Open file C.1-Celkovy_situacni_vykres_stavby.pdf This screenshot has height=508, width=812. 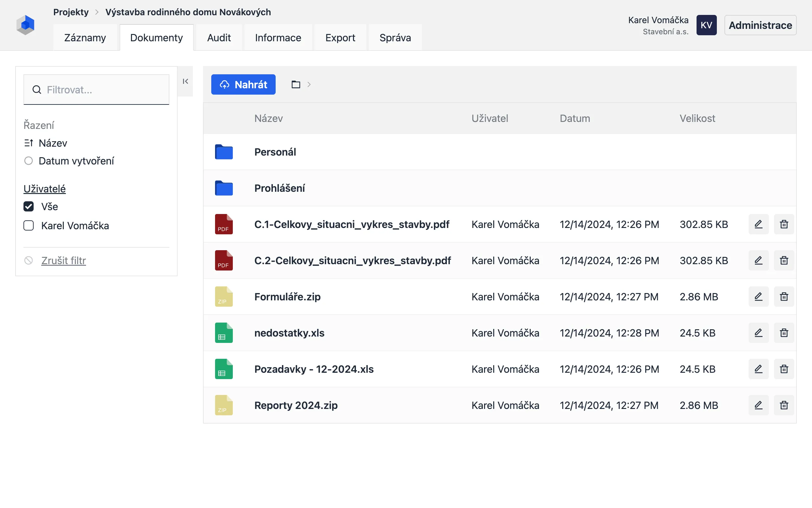[x=352, y=224]
